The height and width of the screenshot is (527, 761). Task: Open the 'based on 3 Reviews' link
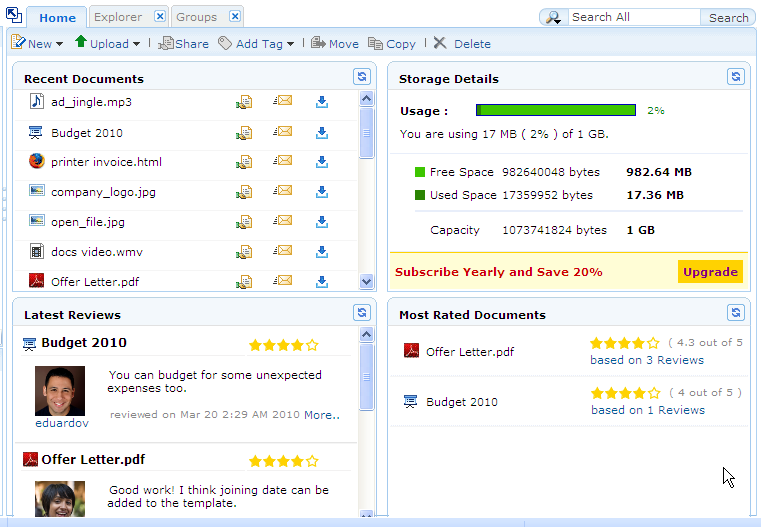(647, 360)
